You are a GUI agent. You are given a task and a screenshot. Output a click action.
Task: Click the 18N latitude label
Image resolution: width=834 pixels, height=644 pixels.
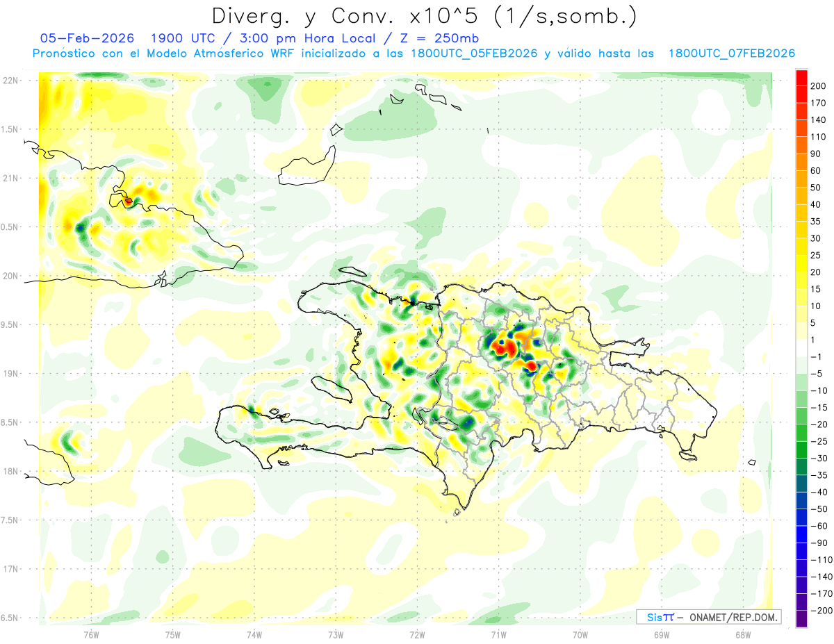click(x=10, y=472)
